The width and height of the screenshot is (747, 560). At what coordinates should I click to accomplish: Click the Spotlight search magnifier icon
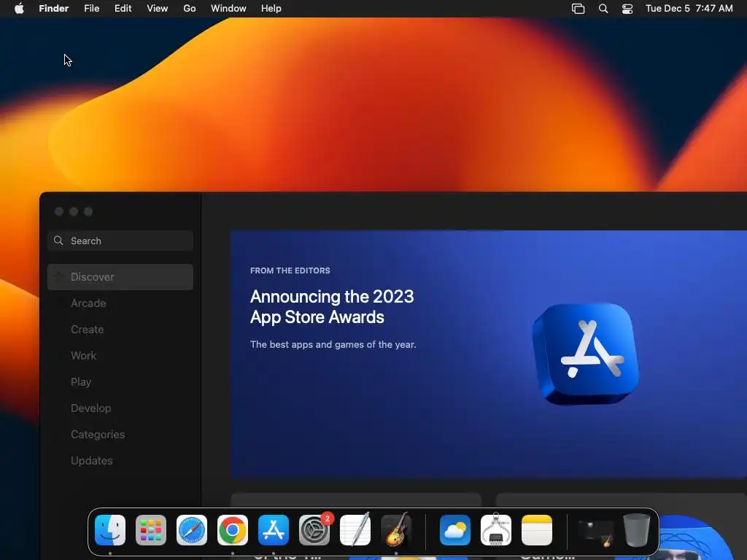[x=603, y=9]
